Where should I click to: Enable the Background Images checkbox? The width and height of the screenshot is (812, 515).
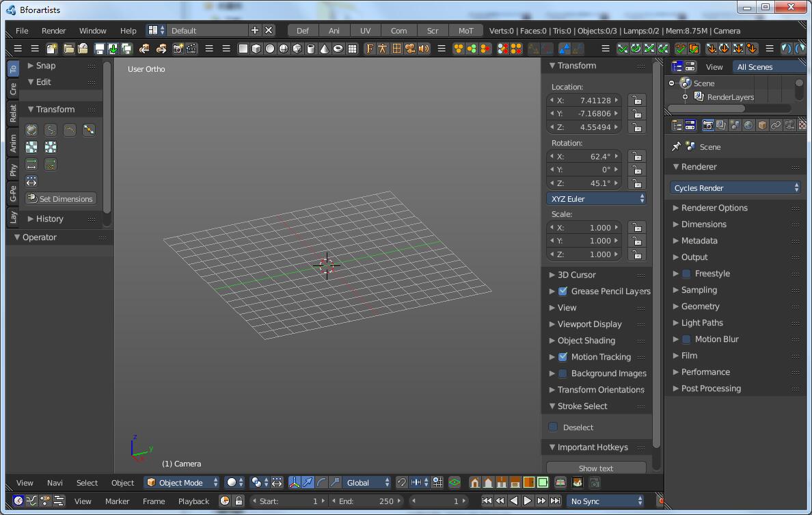[563, 373]
